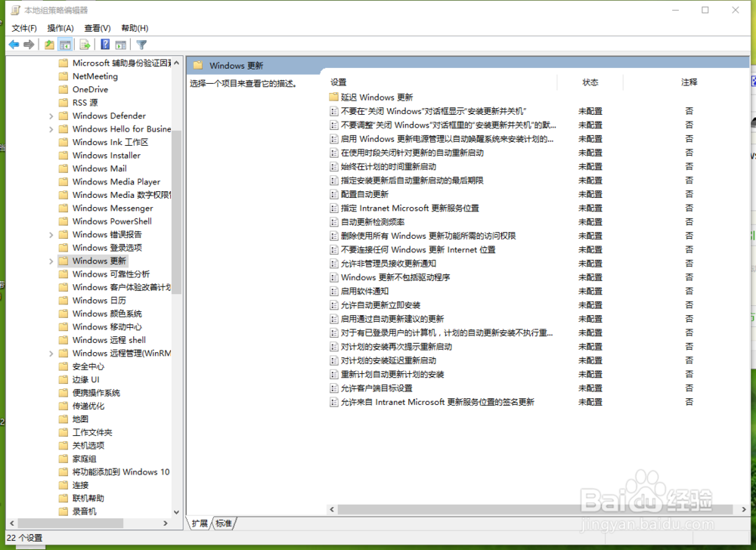Click the Filter funnel toolbar icon
Screen dimensions: 756x550
(x=141, y=45)
